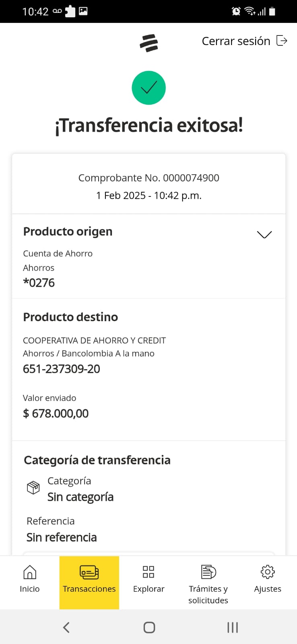Switch to the Transacciones tab
This screenshot has width=297, height=644.
pyautogui.click(x=89, y=582)
